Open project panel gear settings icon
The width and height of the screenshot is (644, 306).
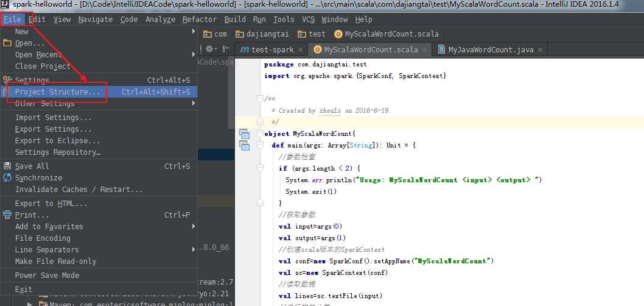[211, 49]
